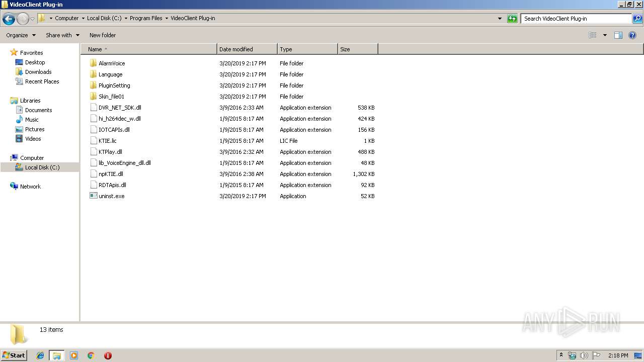
Task: Open Desktop under Favorites
Action: (35, 62)
